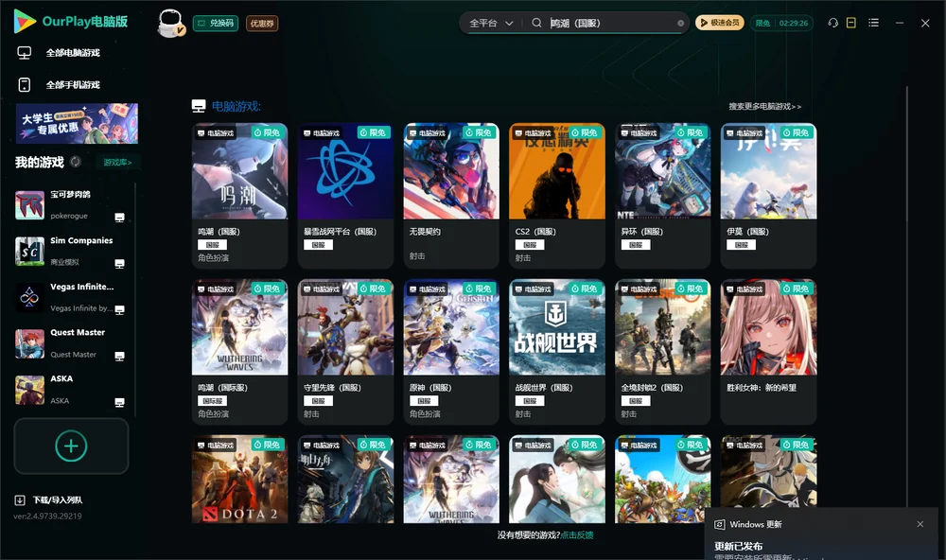Click the 下载/导入列队 download icon
Screen dimensions: 946x560
point(20,499)
